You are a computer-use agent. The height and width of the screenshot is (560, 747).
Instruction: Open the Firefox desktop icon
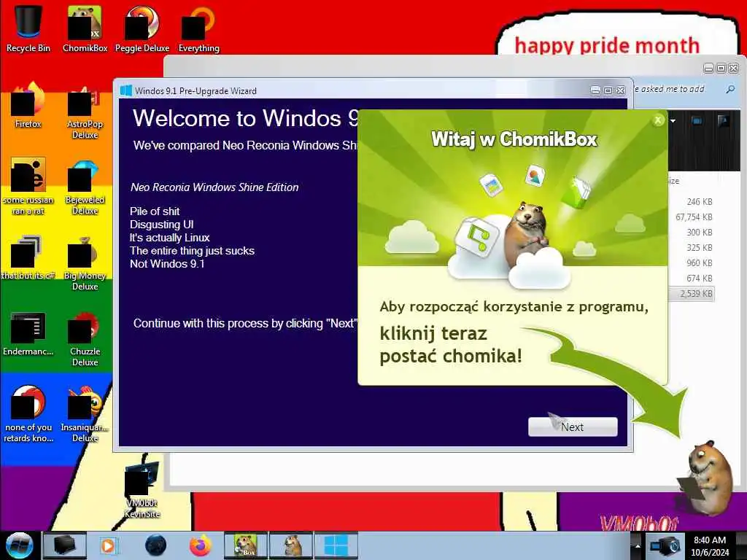coord(28,105)
